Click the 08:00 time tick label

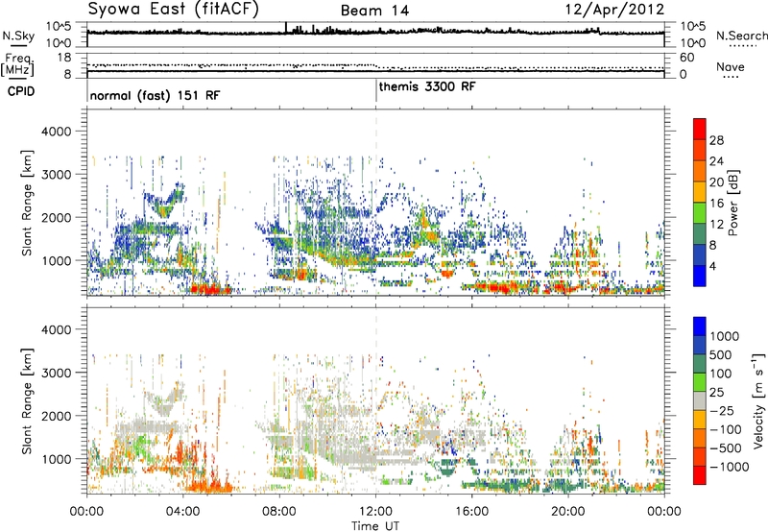(279, 512)
